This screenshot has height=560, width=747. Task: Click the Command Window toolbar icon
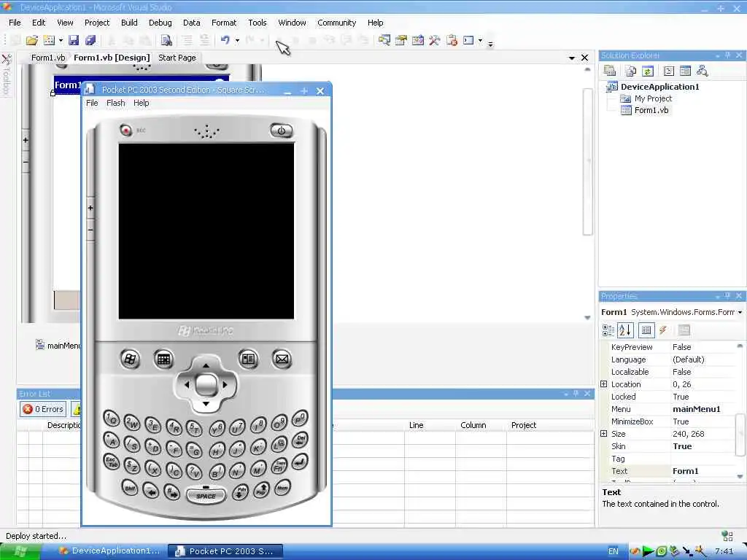(x=469, y=41)
